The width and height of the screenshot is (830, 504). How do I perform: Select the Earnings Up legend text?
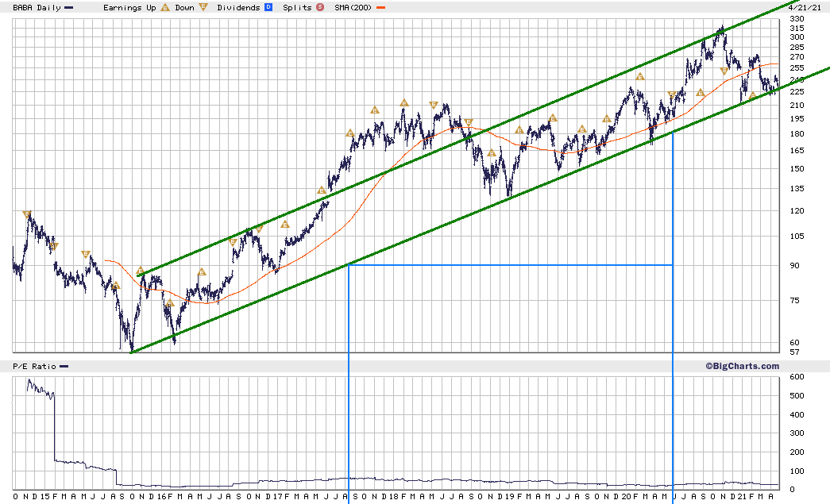tap(129, 7)
